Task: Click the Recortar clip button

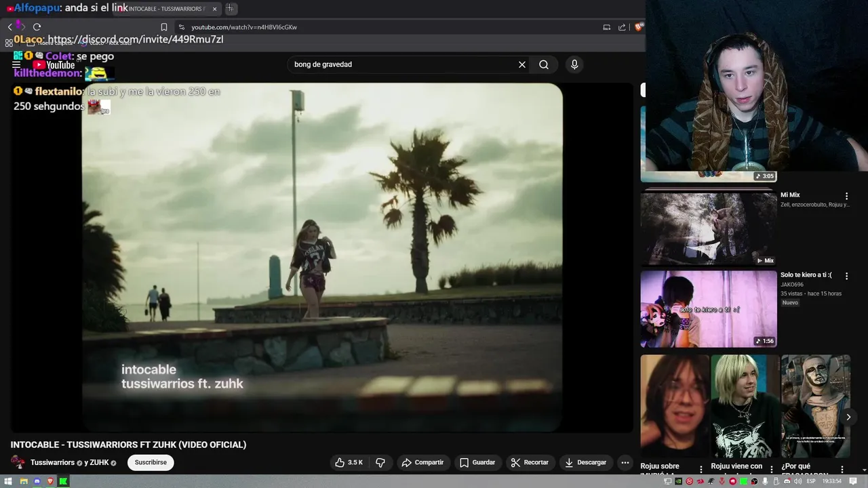Action: (530, 462)
